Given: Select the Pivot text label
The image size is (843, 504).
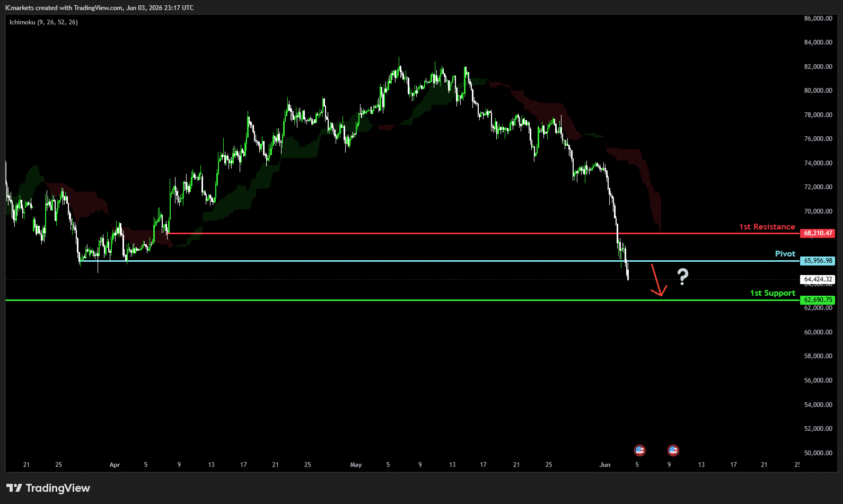Looking at the screenshot, I should 785,254.
